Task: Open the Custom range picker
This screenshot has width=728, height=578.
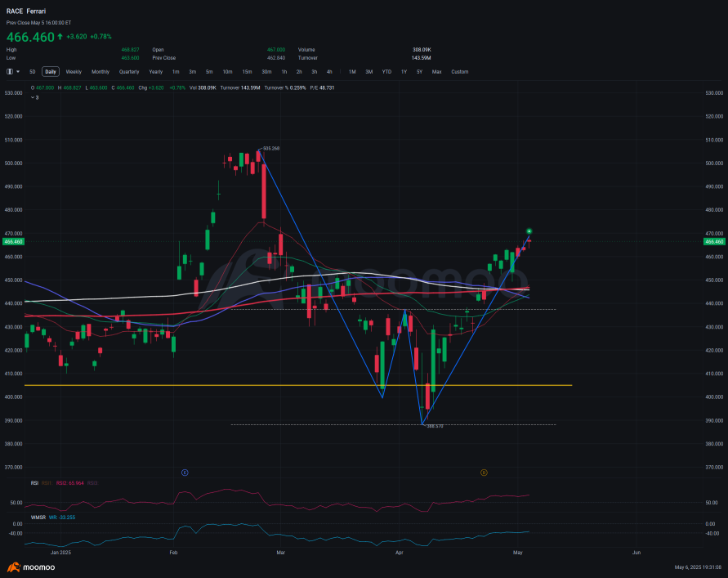Action: [x=460, y=72]
